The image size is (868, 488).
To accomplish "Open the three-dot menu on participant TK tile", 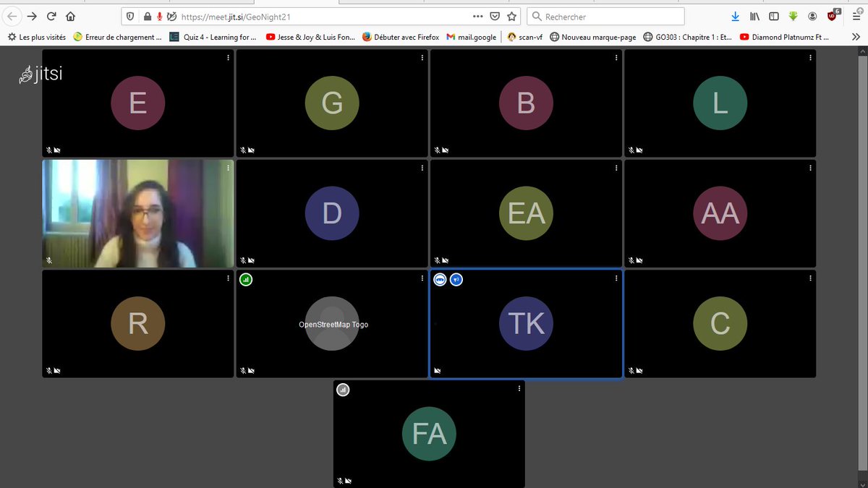I will 616,278.
